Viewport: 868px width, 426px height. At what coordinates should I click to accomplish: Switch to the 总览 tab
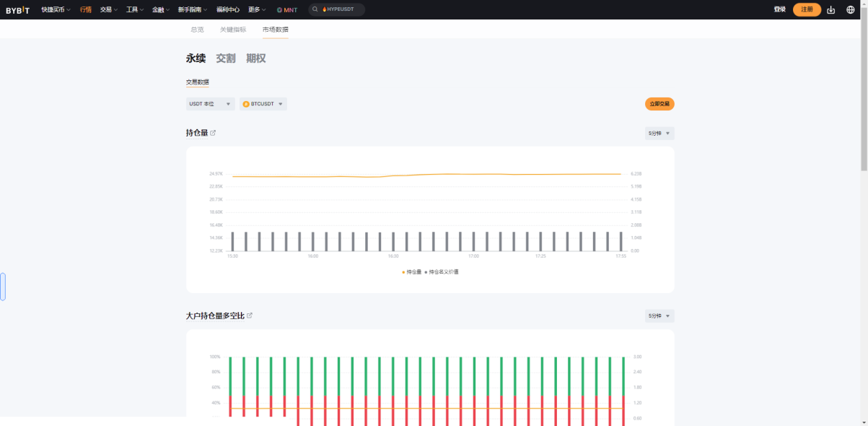(197, 30)
